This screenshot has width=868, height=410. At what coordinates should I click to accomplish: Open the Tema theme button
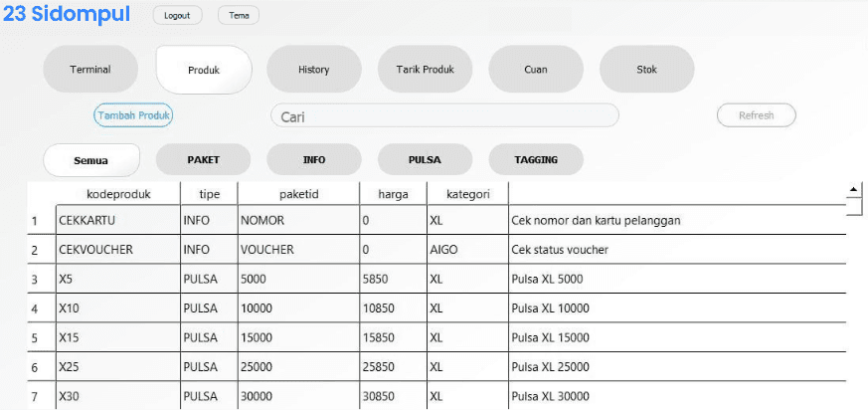[x=239, y=16]
